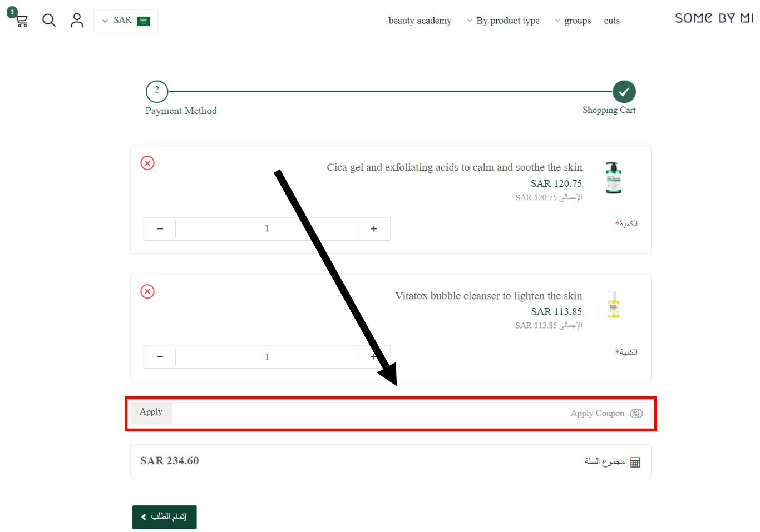
Task: Select step 2 Payment Method circle
Action: 157,91
